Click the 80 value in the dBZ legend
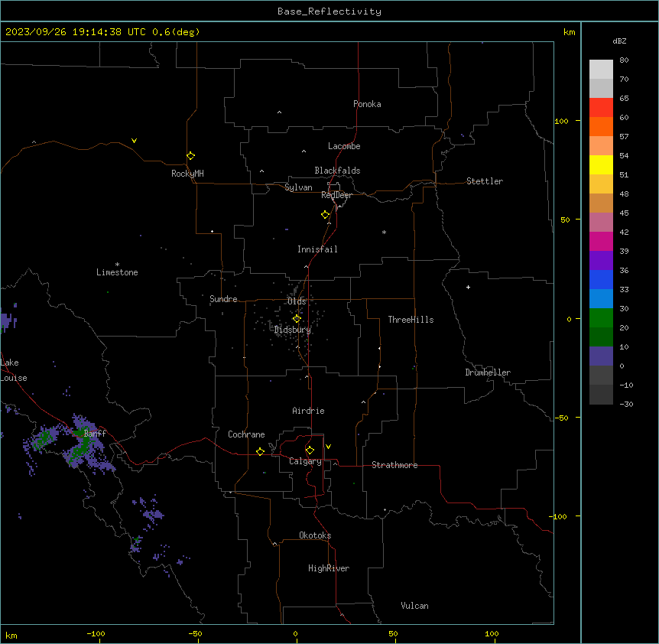Screen dimensions: 659x644 tap(624, 60)
